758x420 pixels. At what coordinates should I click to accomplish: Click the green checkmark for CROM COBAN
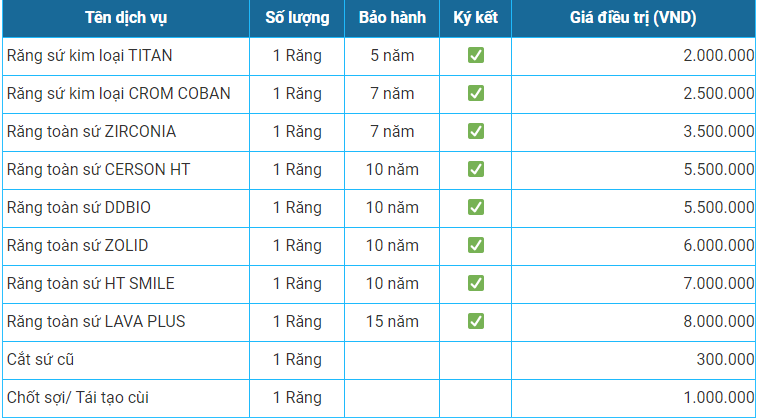coord(476,93)
